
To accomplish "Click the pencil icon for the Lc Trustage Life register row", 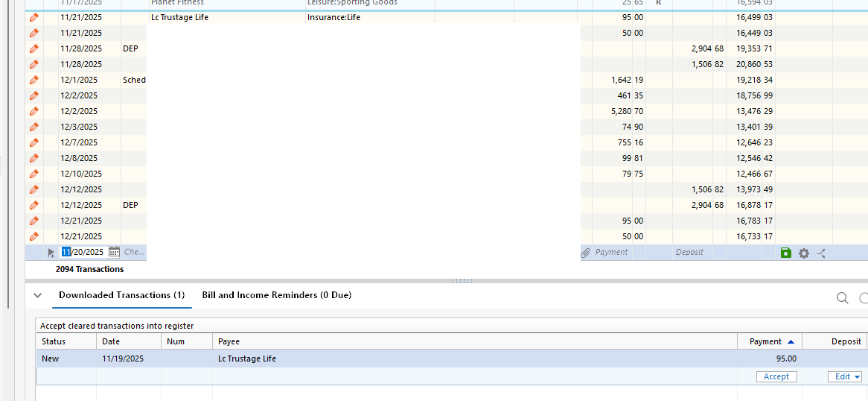I will point(33,18).
